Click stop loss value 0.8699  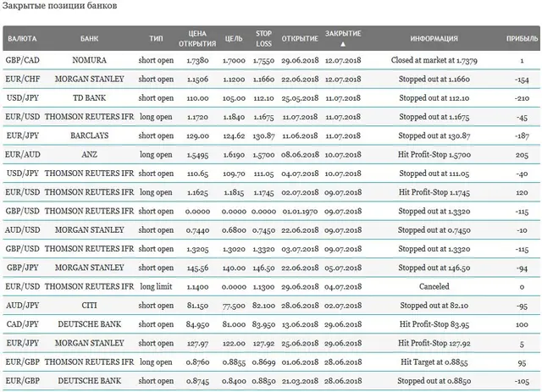click(263, 362)
